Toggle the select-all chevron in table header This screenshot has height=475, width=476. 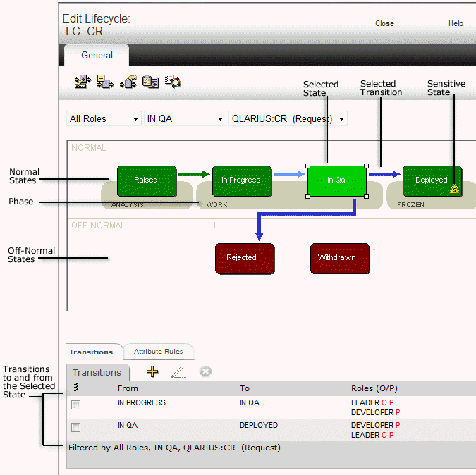(76, 388)
